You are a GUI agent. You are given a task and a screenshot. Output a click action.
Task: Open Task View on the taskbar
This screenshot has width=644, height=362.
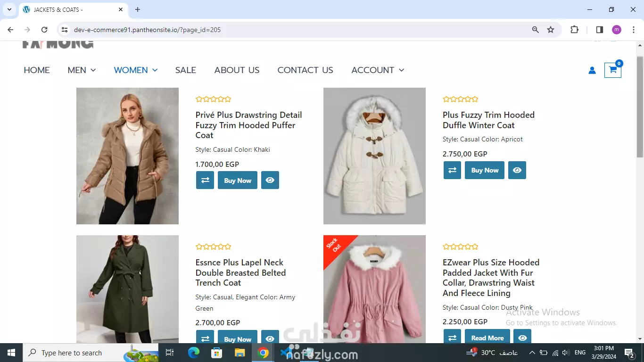(x=170, y=353)
